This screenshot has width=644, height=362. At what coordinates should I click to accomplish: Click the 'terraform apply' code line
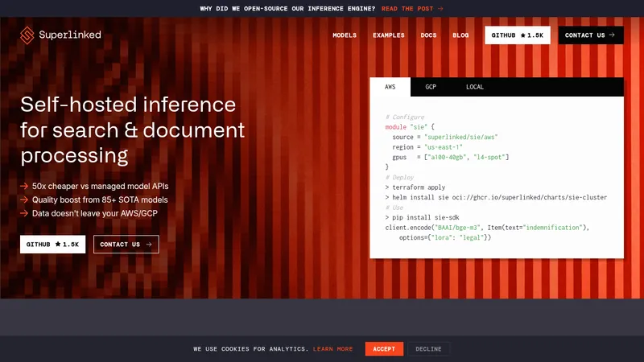[x=415, y=187]
